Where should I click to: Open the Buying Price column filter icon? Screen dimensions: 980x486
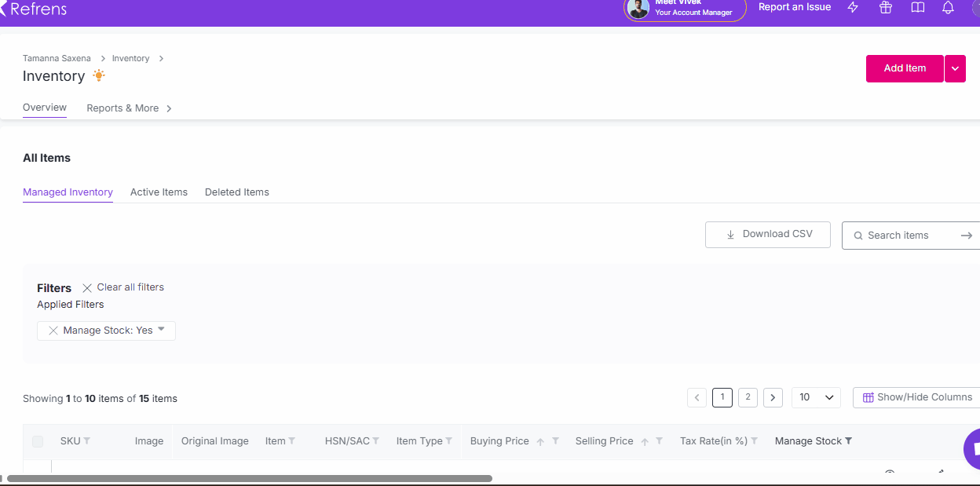pyautogui.click(x=555, y=441)
